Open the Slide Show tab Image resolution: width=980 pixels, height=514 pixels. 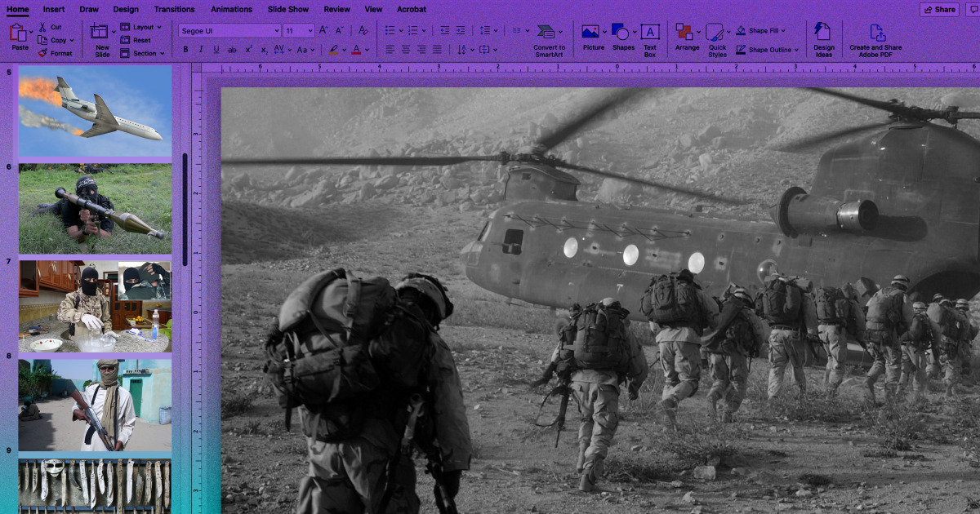(288, 10)
